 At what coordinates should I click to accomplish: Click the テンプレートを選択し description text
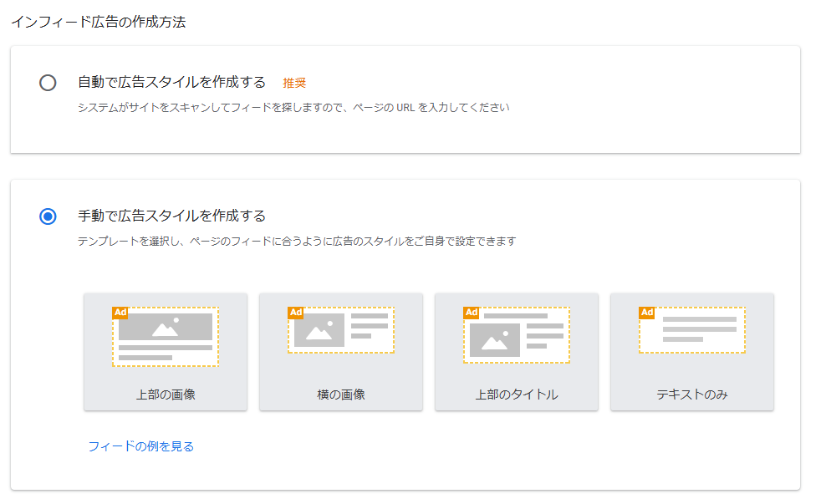pyautogui.click(x=297, y=242)
